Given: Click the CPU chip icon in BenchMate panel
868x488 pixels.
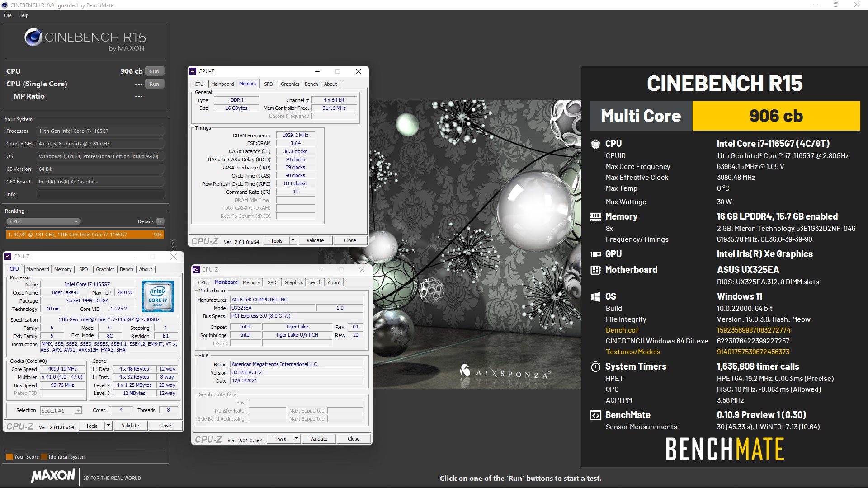Looking at the screenshot, I should pyautogui.click(x=596, y=144).
